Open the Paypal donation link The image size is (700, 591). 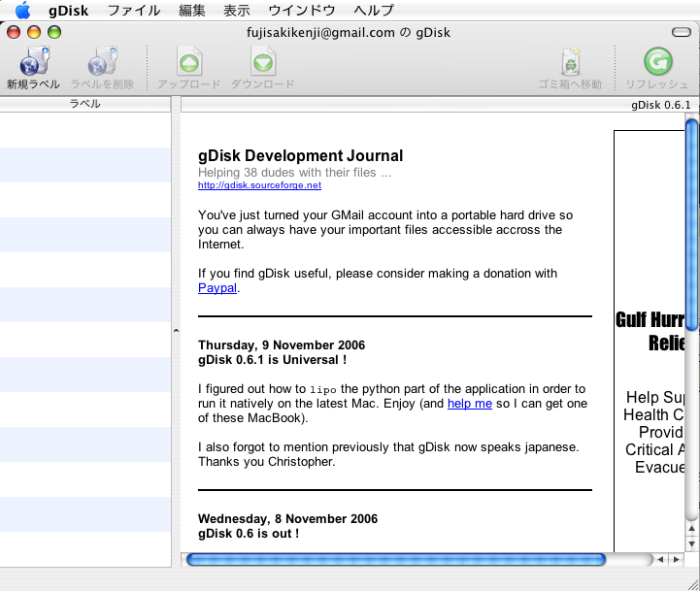pyautogui.click(x=217, y=288)
